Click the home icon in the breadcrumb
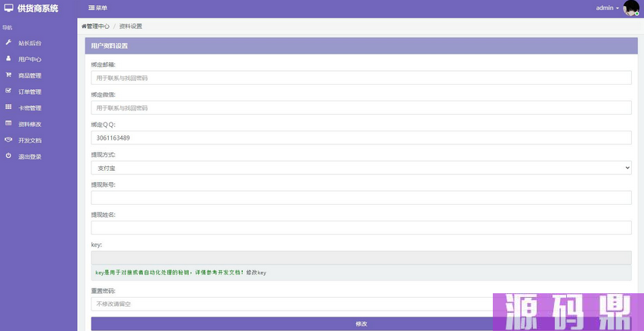 tap(84, 26)
